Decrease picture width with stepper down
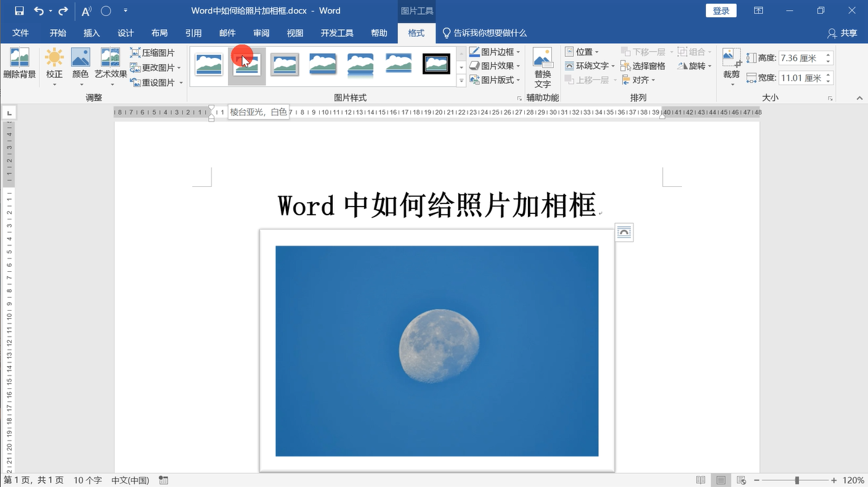Image resolution: width=868 pixels, height=487 pixels. pyautogui.click(x=829, y=81)
